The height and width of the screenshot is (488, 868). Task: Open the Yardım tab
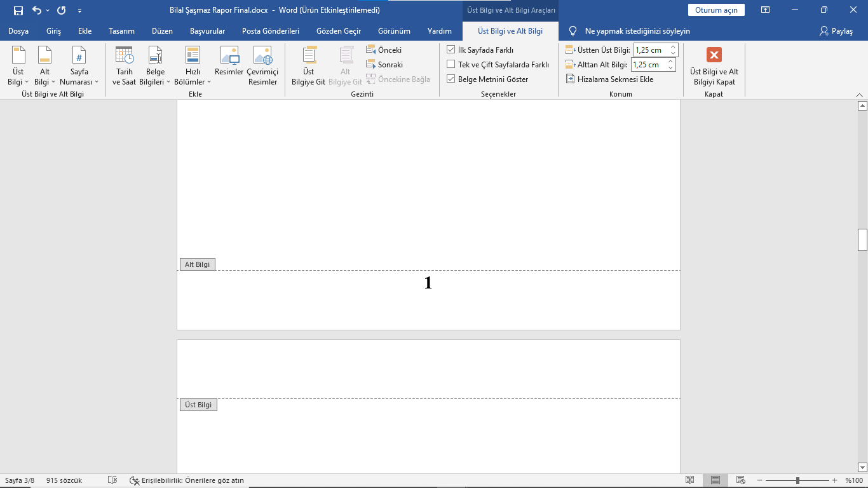440,31
